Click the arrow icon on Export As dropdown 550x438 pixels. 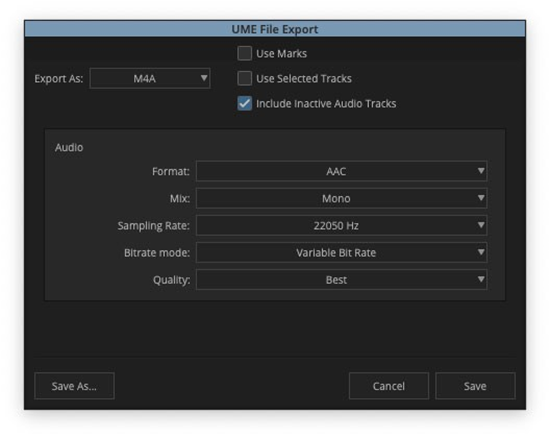point(204,78)
